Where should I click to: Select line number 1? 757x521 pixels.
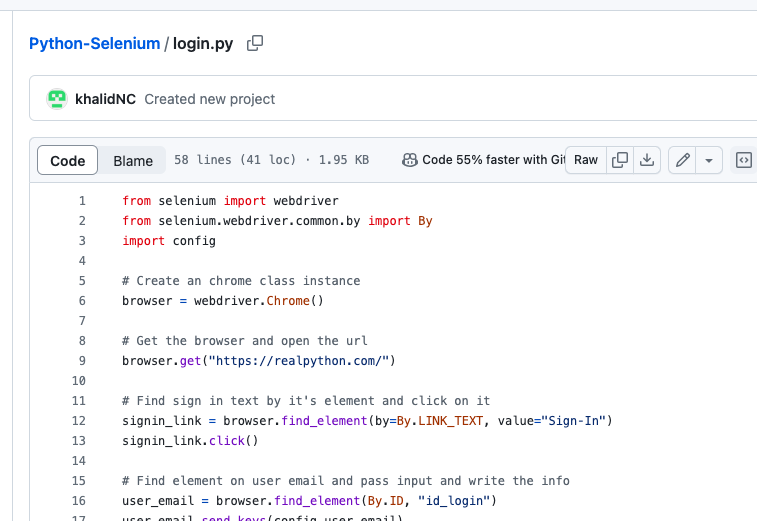pos(82,201)
